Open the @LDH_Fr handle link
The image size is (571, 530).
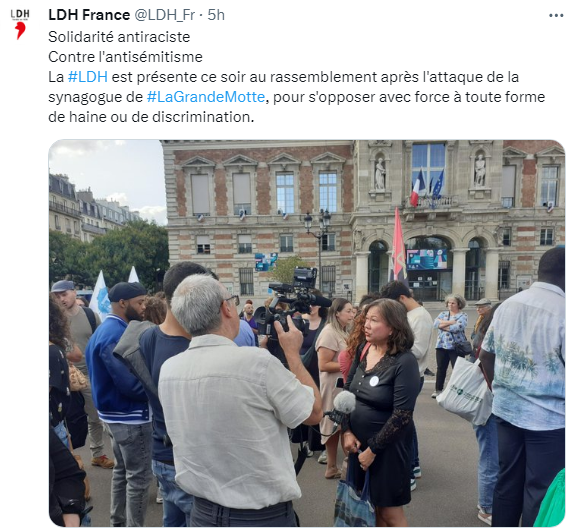[x=165, y=15]
